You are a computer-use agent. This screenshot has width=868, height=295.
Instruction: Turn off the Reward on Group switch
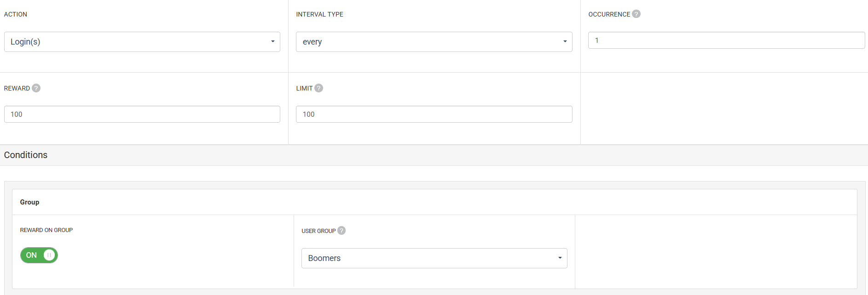pos(39,255)
